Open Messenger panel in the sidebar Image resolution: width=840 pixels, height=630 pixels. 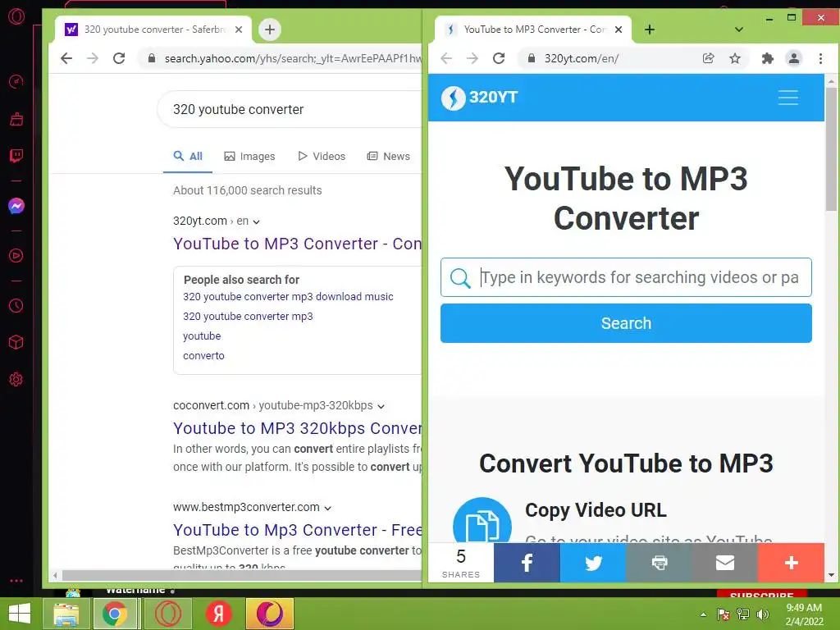[16, 206]
